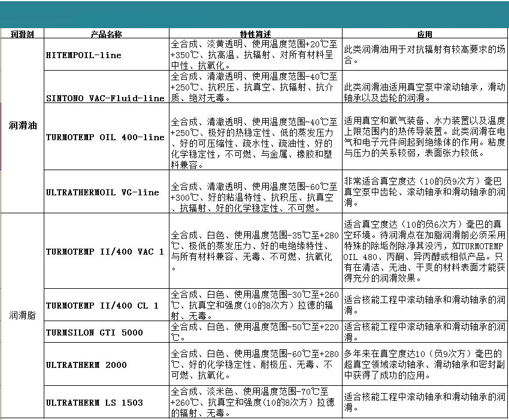Select the TURMSILON GTI 5000 cell
Screen dimensions: 509x420
click(x=107, y=332)
